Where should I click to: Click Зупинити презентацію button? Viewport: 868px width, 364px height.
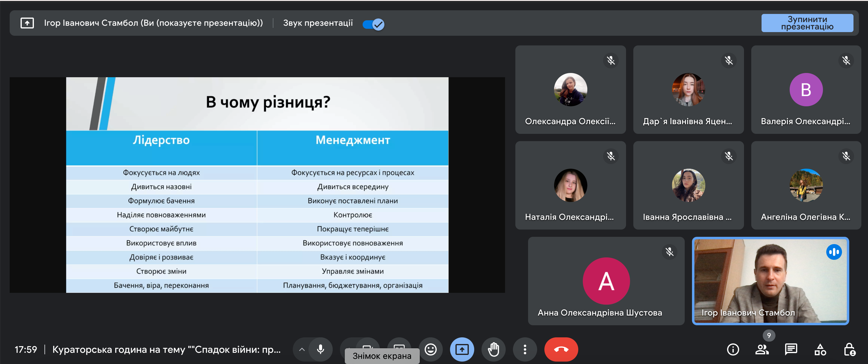tap(807, 23)
